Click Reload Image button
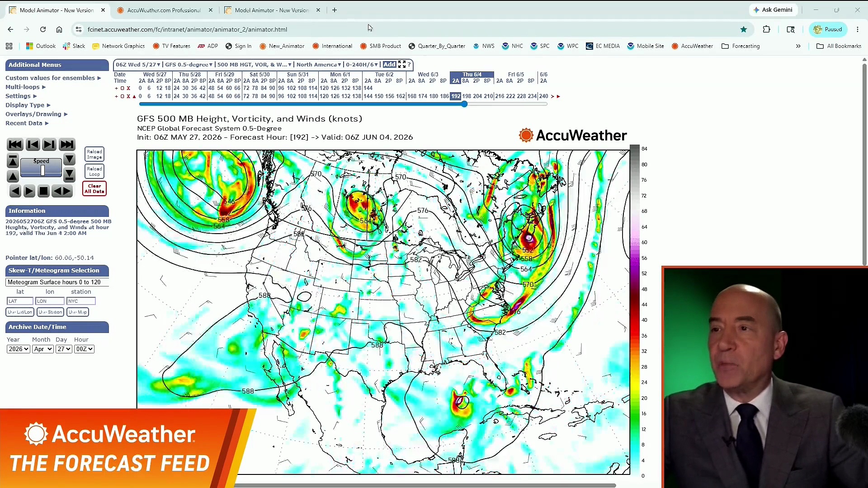This screenshot has height=488, width=868. click(x=94, y=155)
